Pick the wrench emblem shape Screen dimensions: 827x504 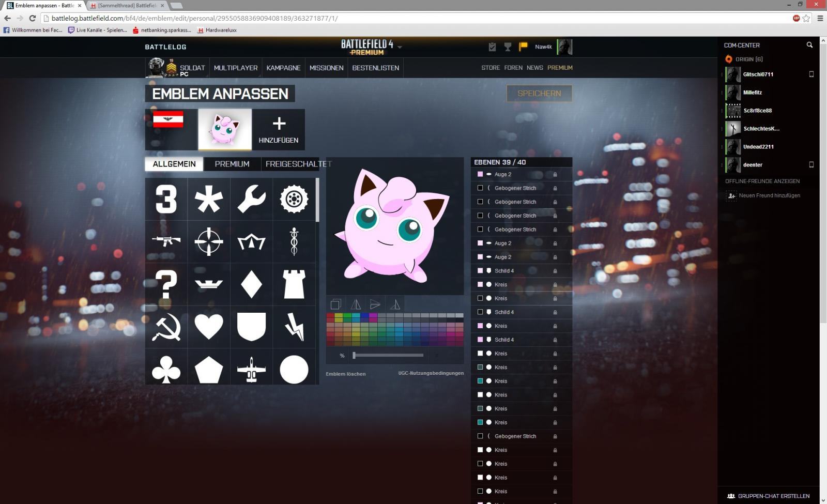(251, 199)
